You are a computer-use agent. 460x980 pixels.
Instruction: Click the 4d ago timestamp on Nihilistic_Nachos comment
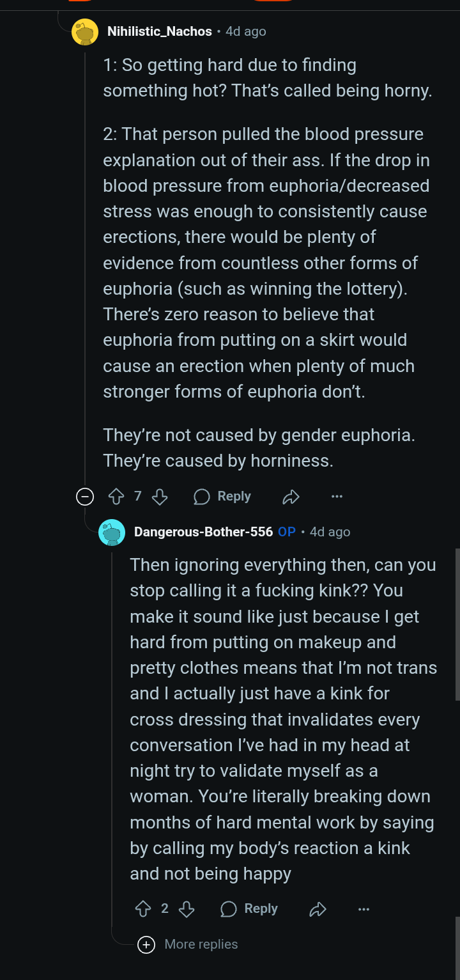coord(246,31)
